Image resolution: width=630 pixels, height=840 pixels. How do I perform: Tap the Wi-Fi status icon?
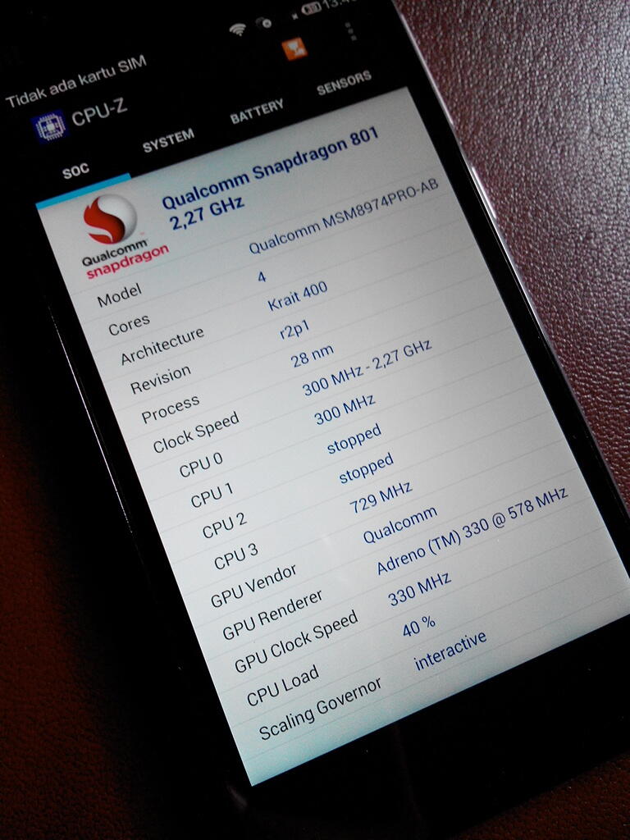coord(237,29)
